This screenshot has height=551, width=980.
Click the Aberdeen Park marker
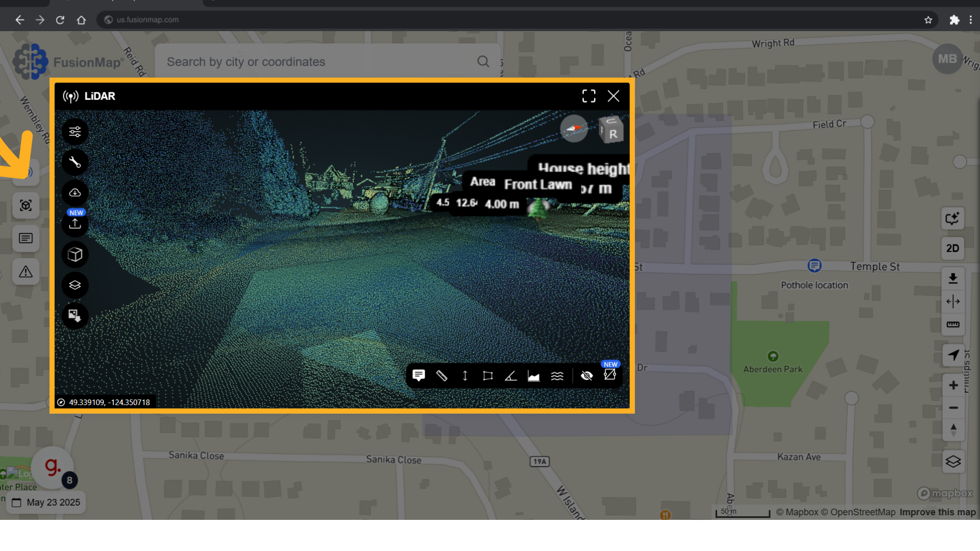point(773,356)
